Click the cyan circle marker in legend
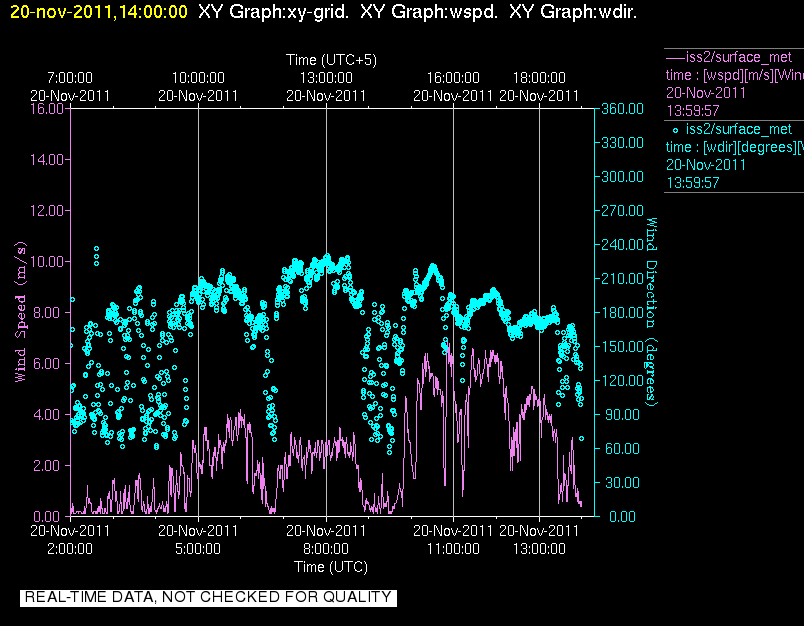This screenshot has width=804, height=626. click(x=675, y=131)
